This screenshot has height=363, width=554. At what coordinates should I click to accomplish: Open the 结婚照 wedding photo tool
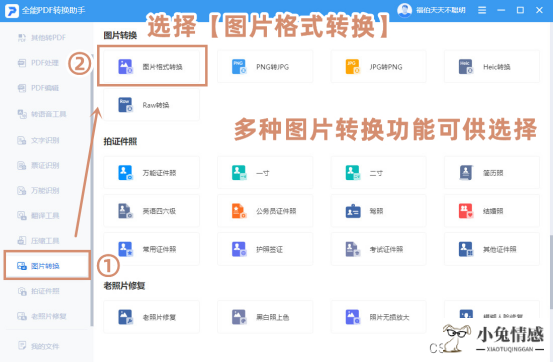click(492, 211)
